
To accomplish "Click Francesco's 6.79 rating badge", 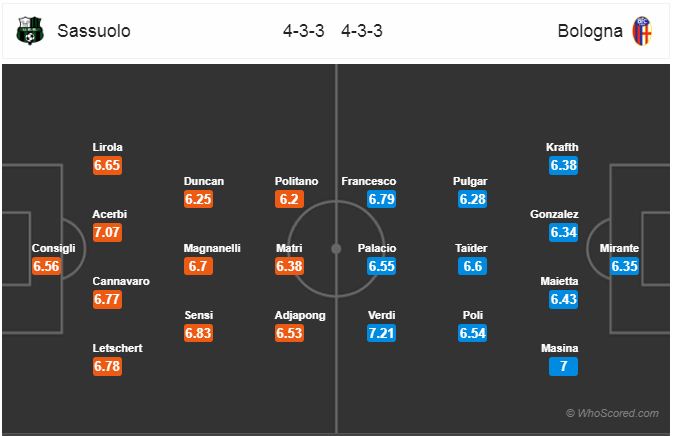I will point(381,199).
